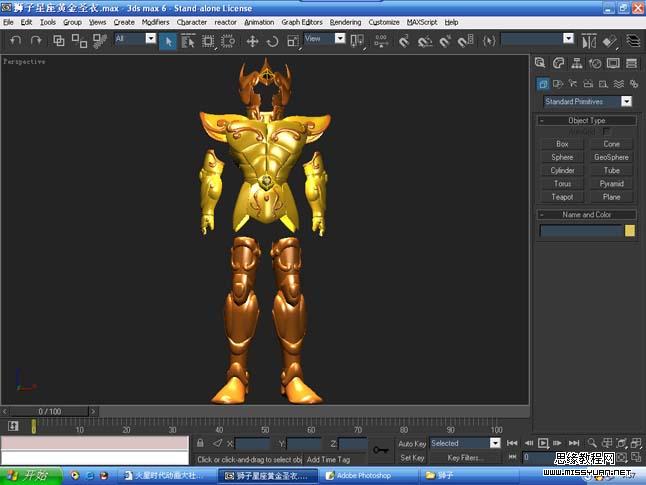Viewport: 646px width, 485px height.
Task: Open the MAXScript menu
Action: [x=422, y=22]
